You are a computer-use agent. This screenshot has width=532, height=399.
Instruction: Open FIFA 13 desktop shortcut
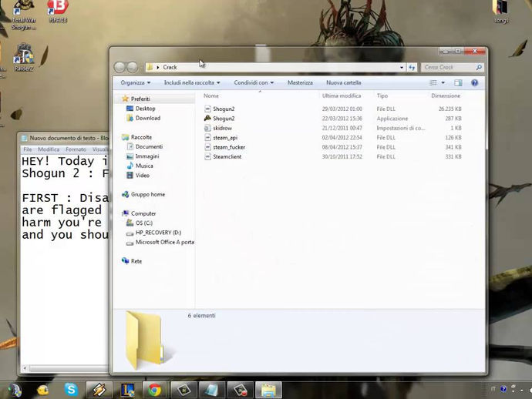click(x=58, y=12)
